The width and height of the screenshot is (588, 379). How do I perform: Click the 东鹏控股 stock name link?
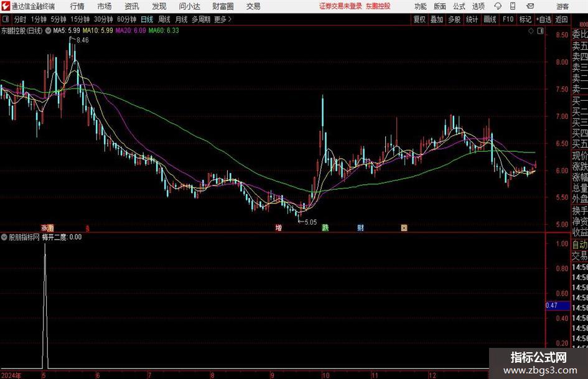378,6
